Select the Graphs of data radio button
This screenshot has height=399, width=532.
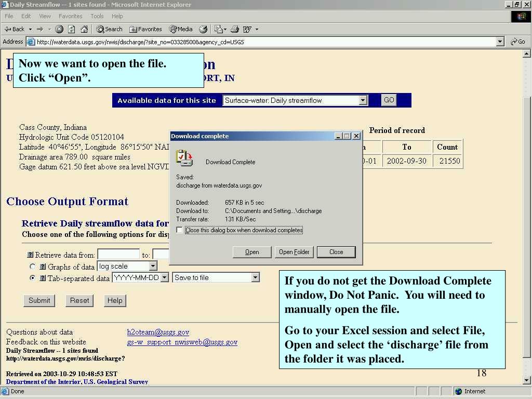(33, 267)
